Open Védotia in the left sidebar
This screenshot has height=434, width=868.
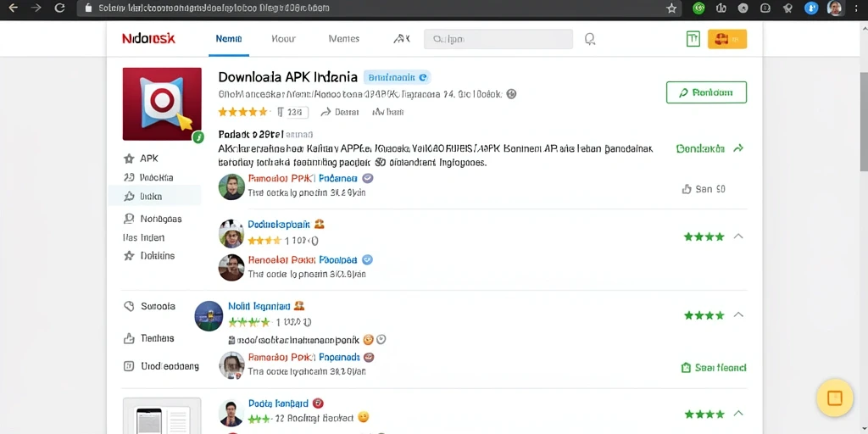point(148,178)
